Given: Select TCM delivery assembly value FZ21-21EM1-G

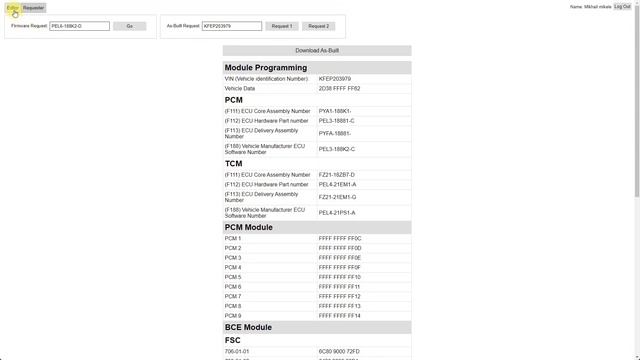Looking at the screenshot, I should pyautogui.click(x=337, y=197).
